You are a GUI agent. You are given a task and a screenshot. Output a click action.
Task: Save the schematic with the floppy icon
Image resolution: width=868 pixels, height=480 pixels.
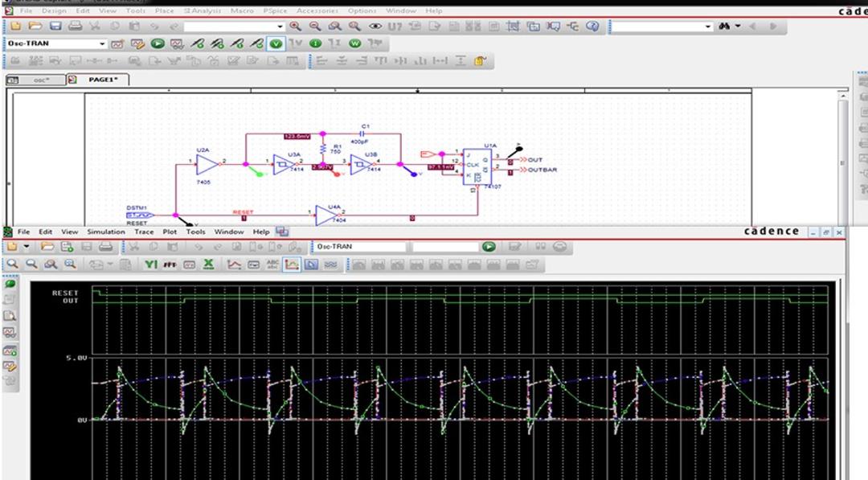click(x=55, y=26)
